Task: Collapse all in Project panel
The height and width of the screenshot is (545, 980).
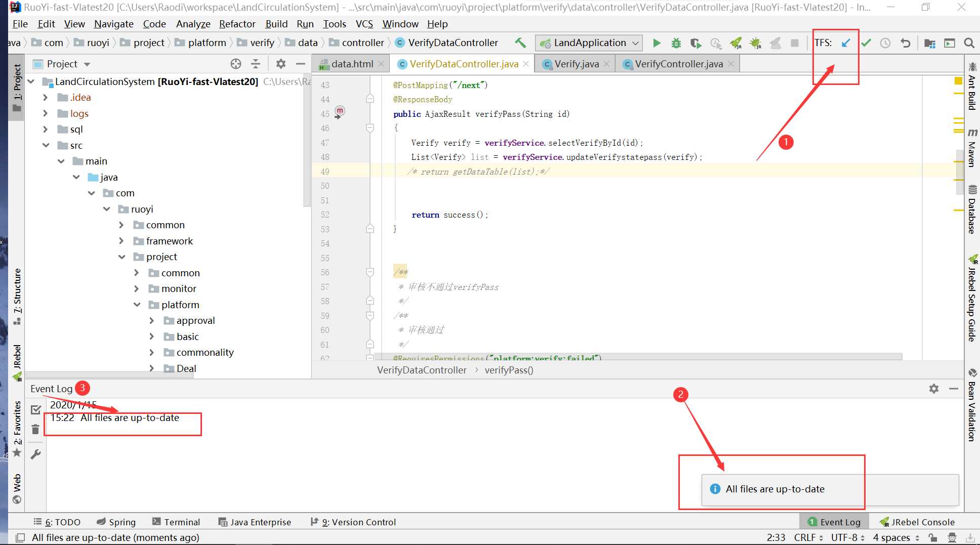Action: [x=255, y=64]
